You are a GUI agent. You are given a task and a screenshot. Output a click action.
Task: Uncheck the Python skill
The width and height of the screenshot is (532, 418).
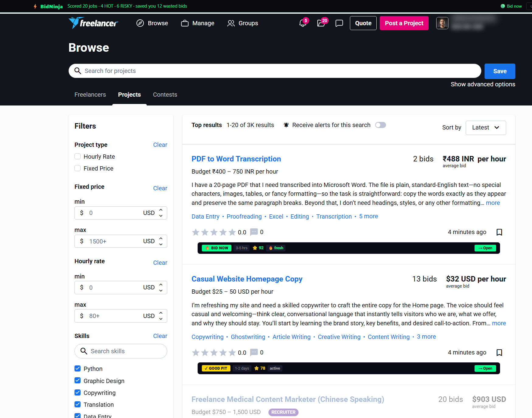[78, 368]
